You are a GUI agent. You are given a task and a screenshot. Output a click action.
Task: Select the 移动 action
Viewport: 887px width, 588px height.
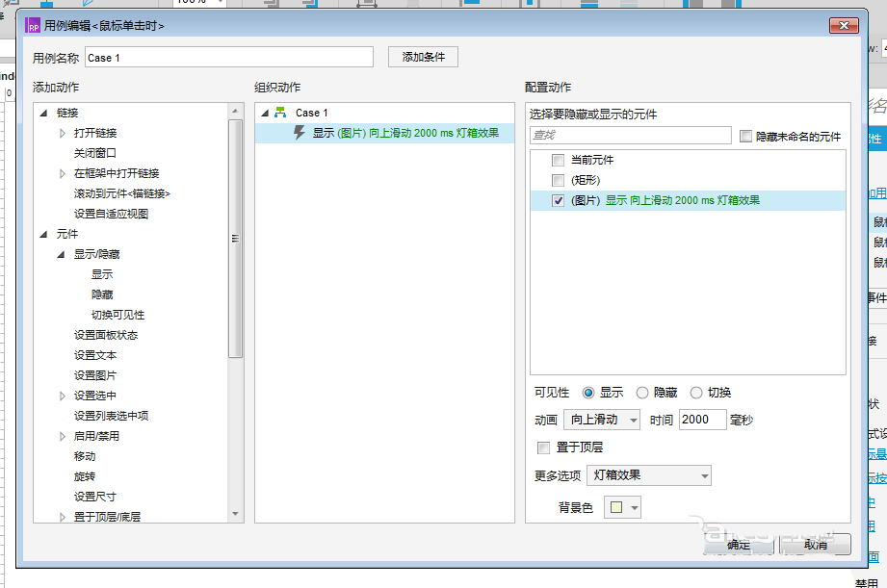(85, 456)
